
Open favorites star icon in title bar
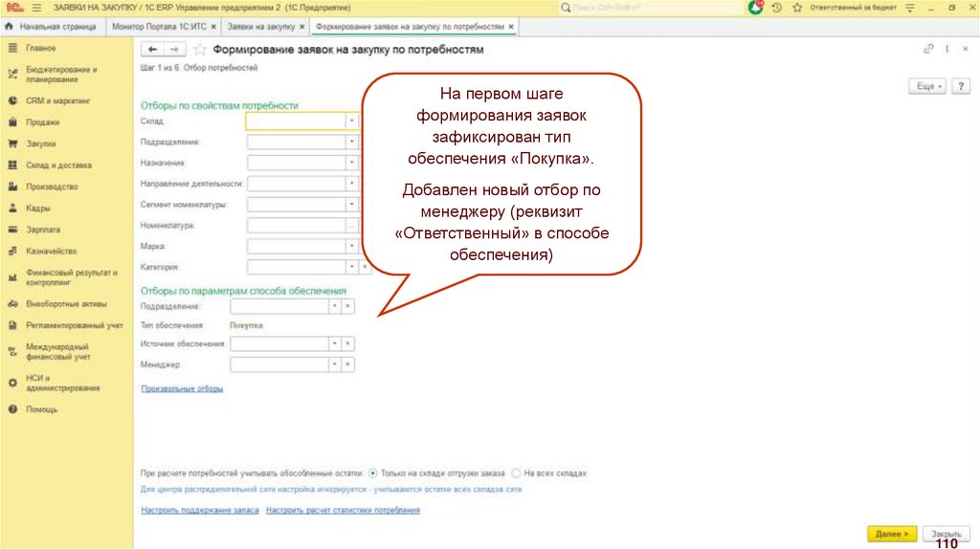coord(797,8)
